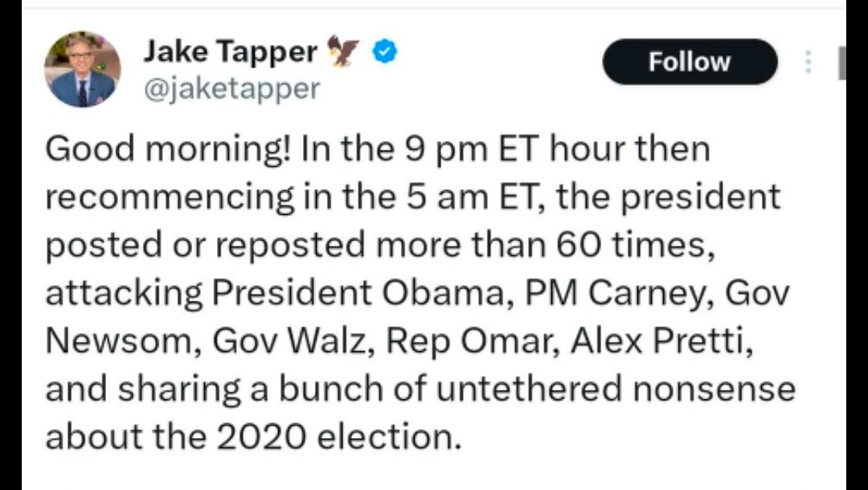Click the @jaketapper handle
The height and width of the screenshot is (490, 868).
(230, 88)
